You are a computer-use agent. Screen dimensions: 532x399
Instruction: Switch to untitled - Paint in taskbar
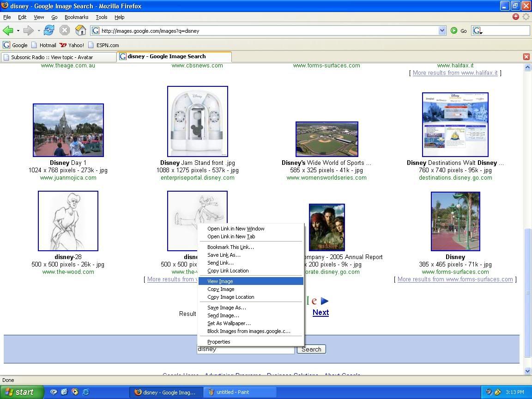[240, 392]
